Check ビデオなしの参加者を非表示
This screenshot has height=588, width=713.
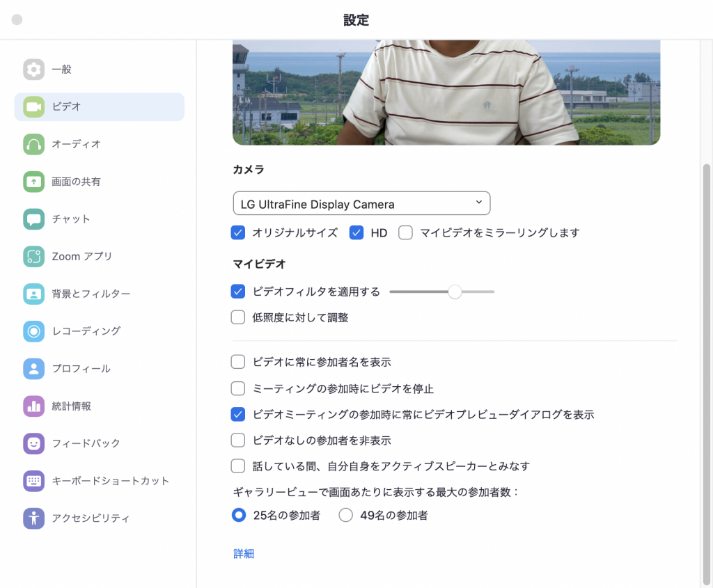click(238, 440)
